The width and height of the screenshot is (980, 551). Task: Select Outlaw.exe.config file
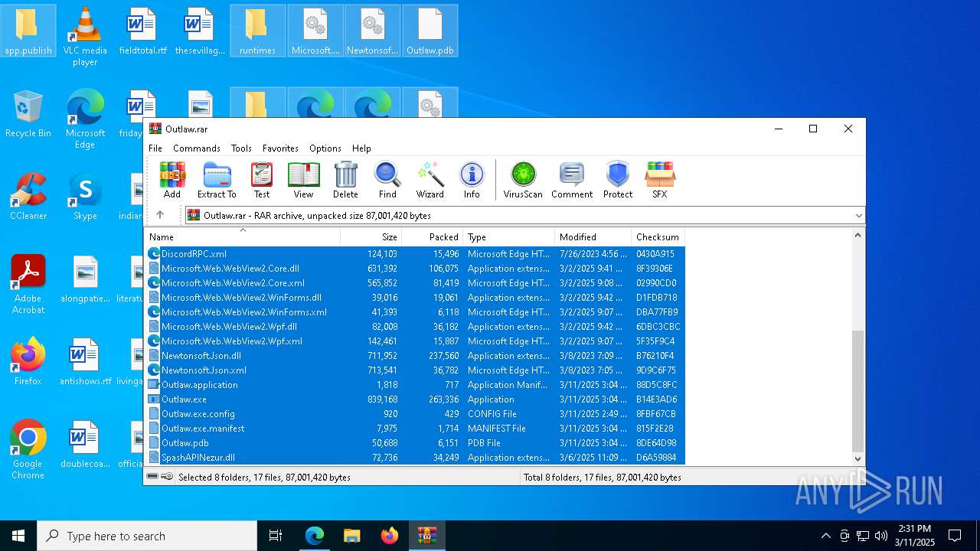click(x=415, y=414)
